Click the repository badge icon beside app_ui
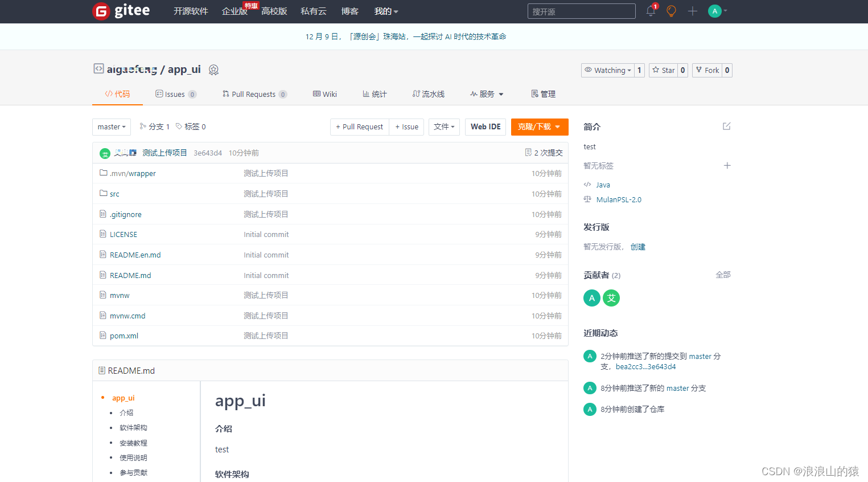This screenshot has width=868, height=482. coord(213,70)
